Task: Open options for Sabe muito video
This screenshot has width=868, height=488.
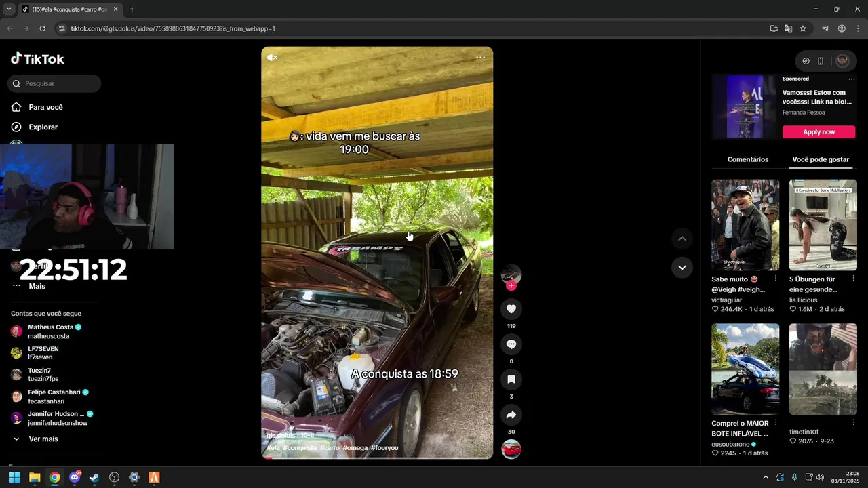Action: (x=776, y=279)
